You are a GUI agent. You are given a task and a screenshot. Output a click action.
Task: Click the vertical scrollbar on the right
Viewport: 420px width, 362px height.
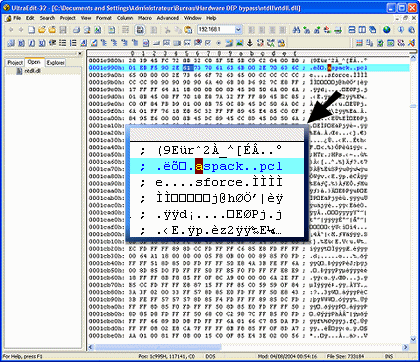[413, 200]
